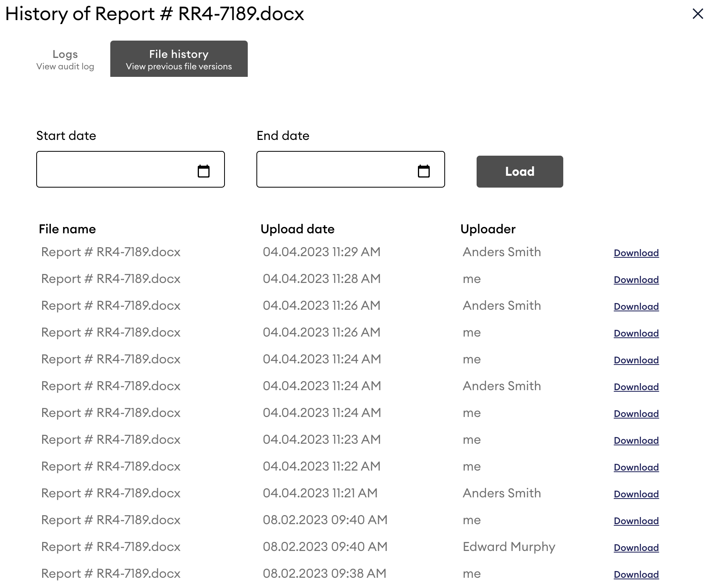Image resolution: width=709 pixels, height=588 pixels.
Task: Click the dialog title History of Report # RR4-7189.docx
Action: (x=154, y=14)
